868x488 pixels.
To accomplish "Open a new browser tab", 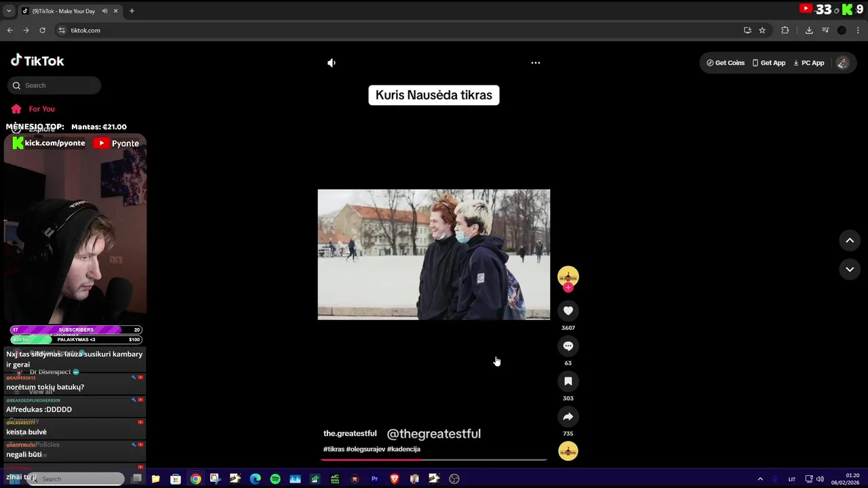I will [132, 11].
